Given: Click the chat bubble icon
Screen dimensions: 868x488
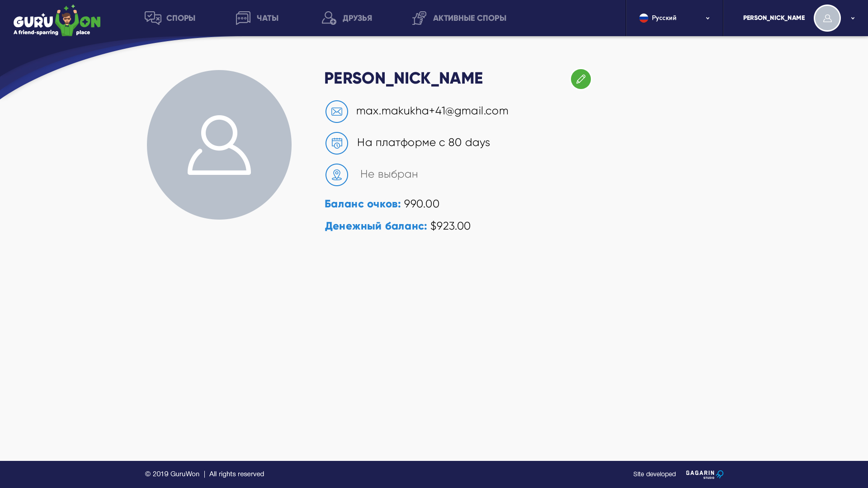Looking at the screenshot, I should click(243, 18).
